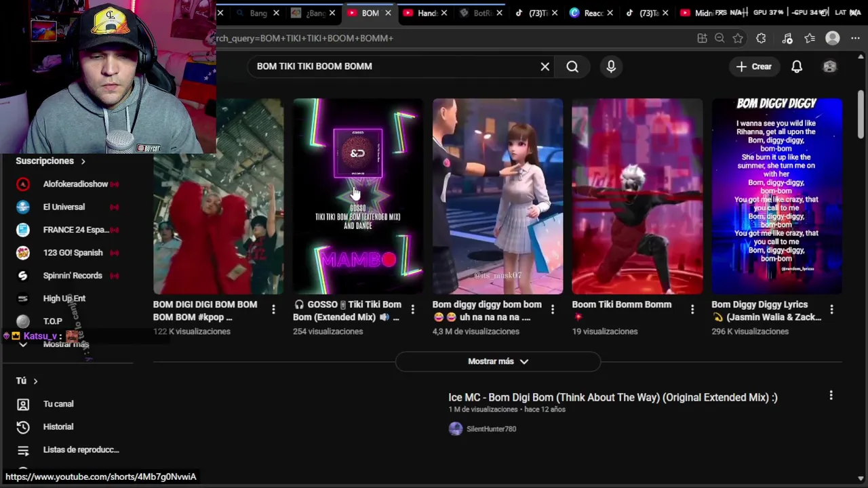The height and width of the screenshot is (488, 868).
Task: Open the Tu canal icon
Action: click(23, 404)
